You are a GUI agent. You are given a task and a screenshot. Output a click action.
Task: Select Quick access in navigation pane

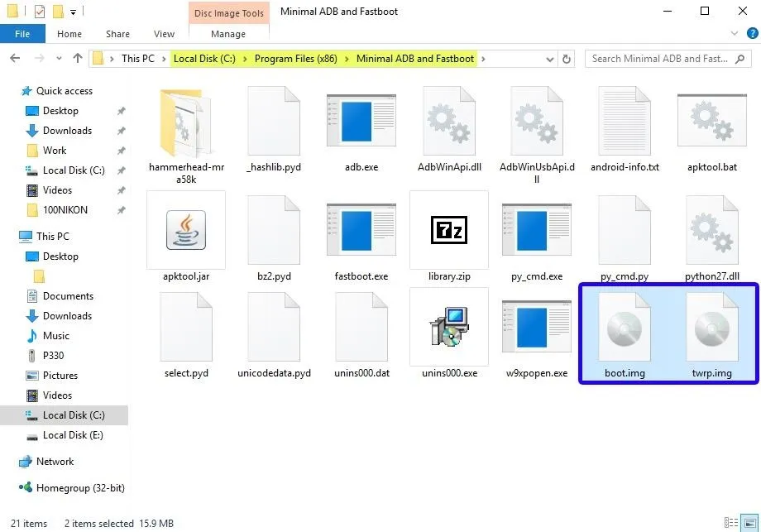coord(64,91)
